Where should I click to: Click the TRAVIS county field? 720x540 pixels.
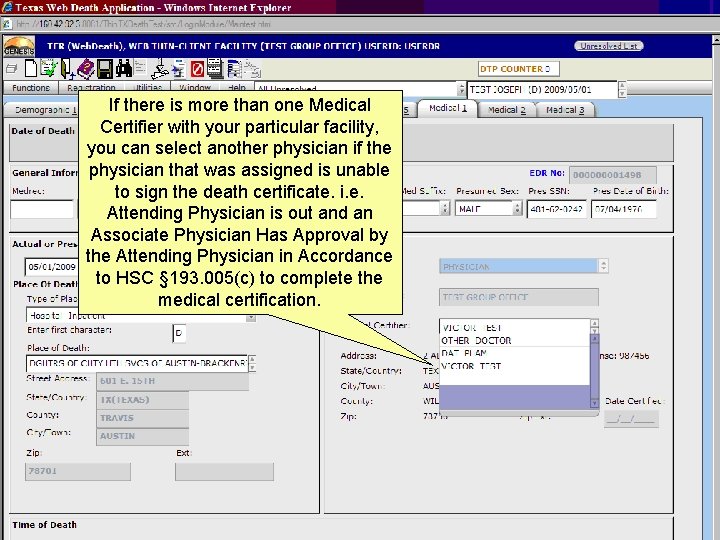142,418
